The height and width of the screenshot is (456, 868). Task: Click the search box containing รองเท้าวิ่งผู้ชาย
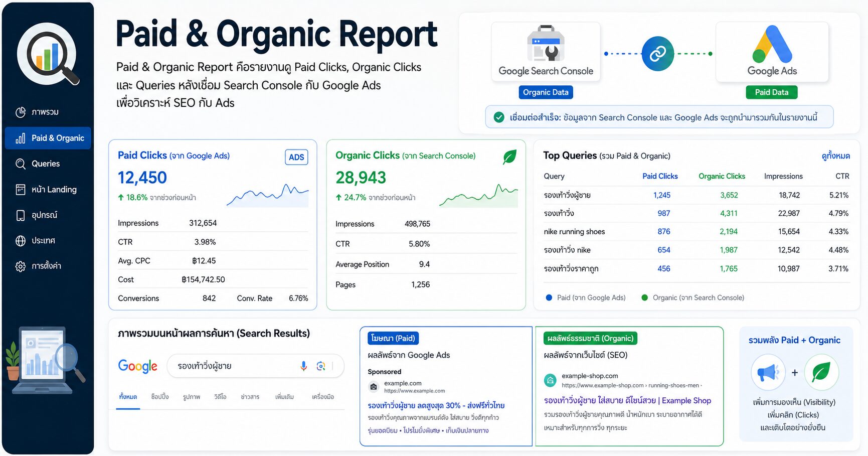tap(255, 366)
